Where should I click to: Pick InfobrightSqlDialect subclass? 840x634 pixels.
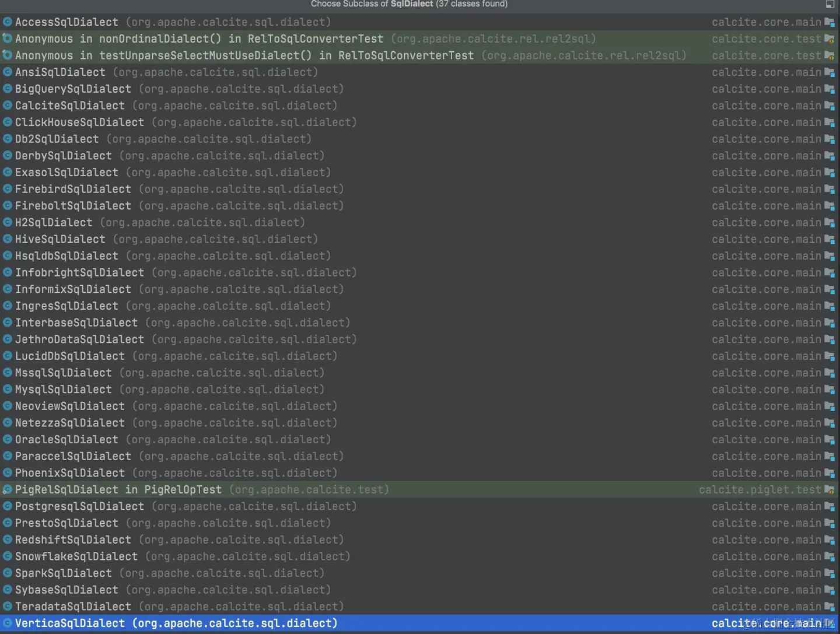point(419,273)
